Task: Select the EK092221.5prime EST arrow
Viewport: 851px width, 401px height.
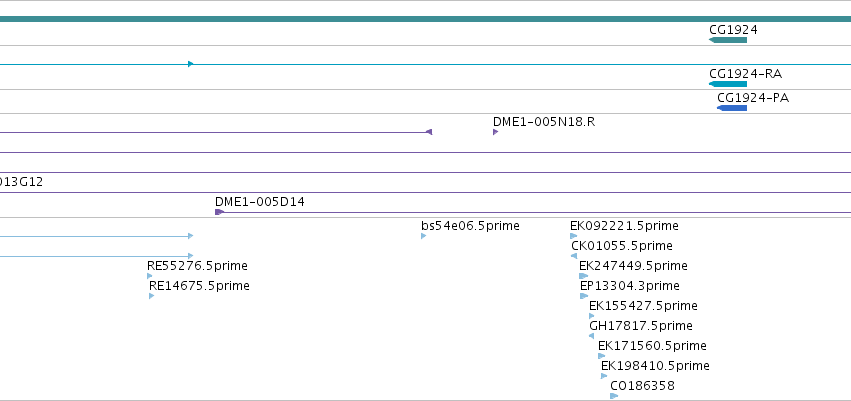Action: [574, 236]
